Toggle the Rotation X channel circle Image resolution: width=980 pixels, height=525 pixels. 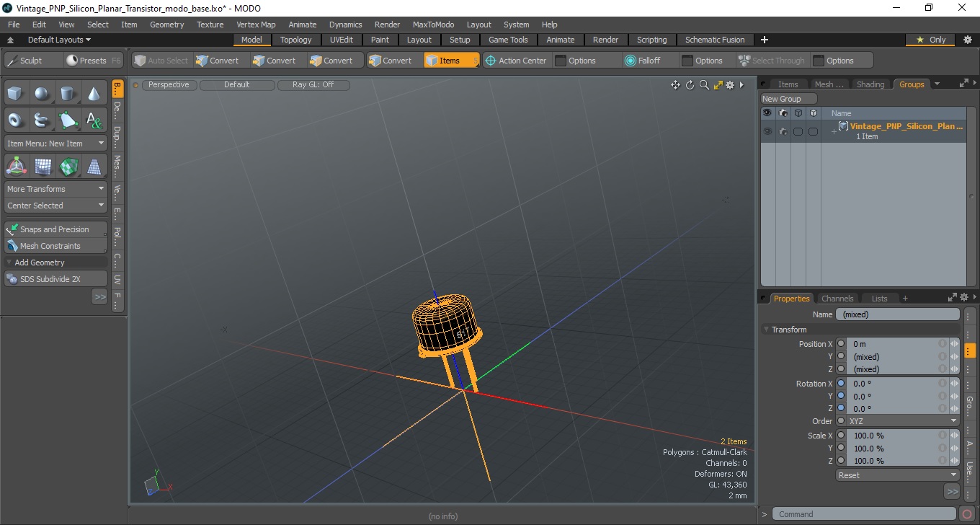841,384
